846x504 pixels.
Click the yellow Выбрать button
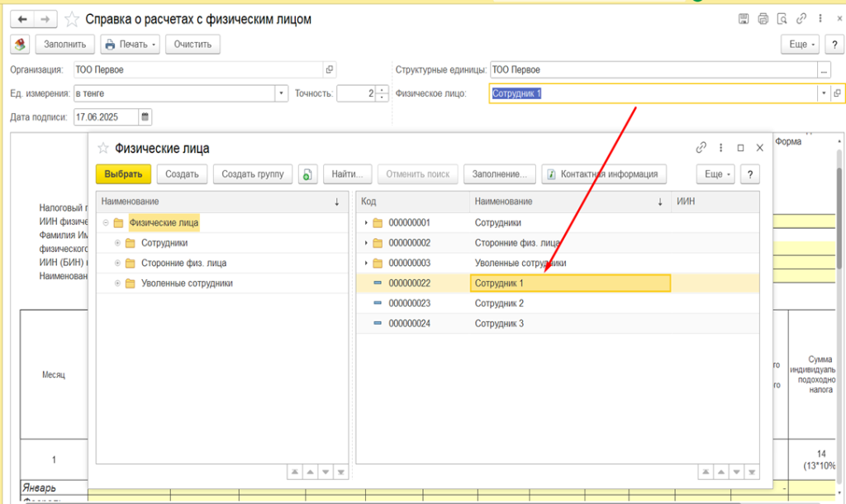[x=124, y=174]
